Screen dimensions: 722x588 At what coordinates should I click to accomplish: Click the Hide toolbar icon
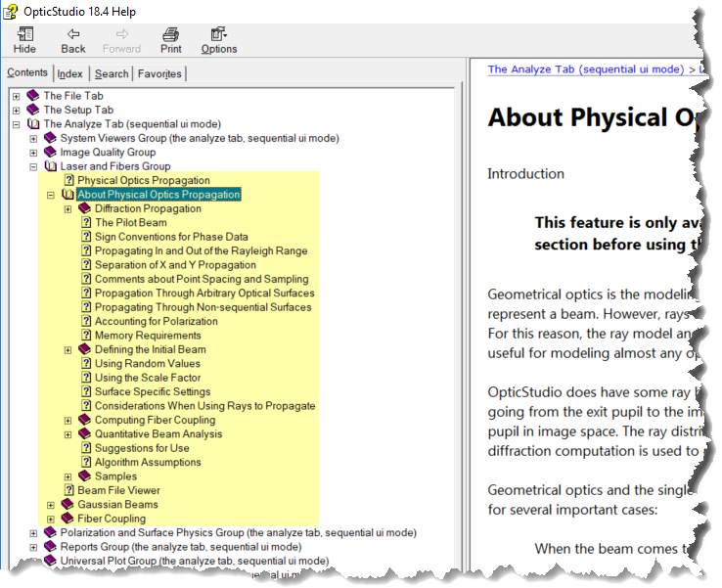[x=24, y=34]
